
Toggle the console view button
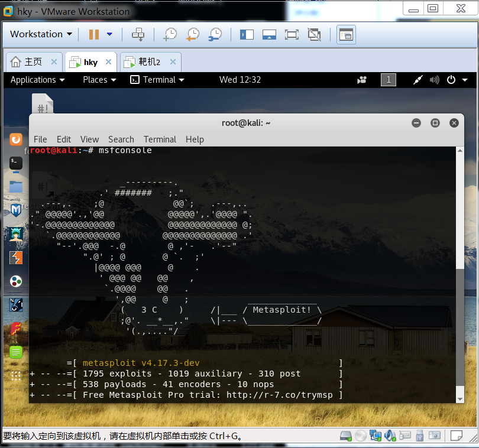[346, 35]
